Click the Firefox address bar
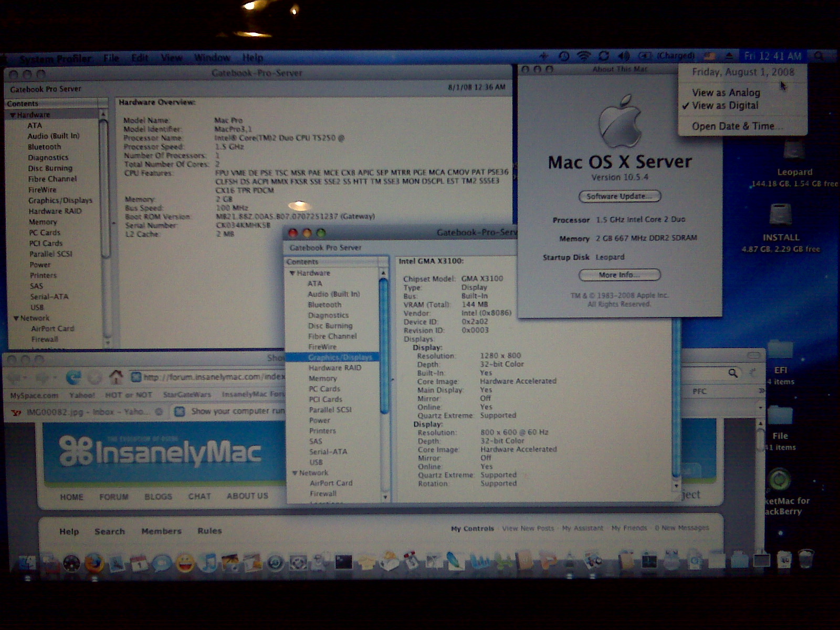 pyautogui.click(x=207, y=377)
